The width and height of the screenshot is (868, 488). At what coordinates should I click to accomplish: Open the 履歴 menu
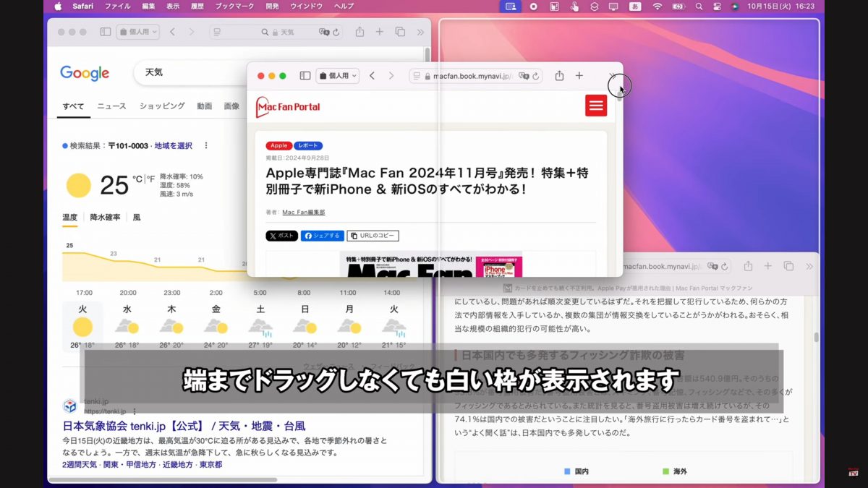(197, 6)
